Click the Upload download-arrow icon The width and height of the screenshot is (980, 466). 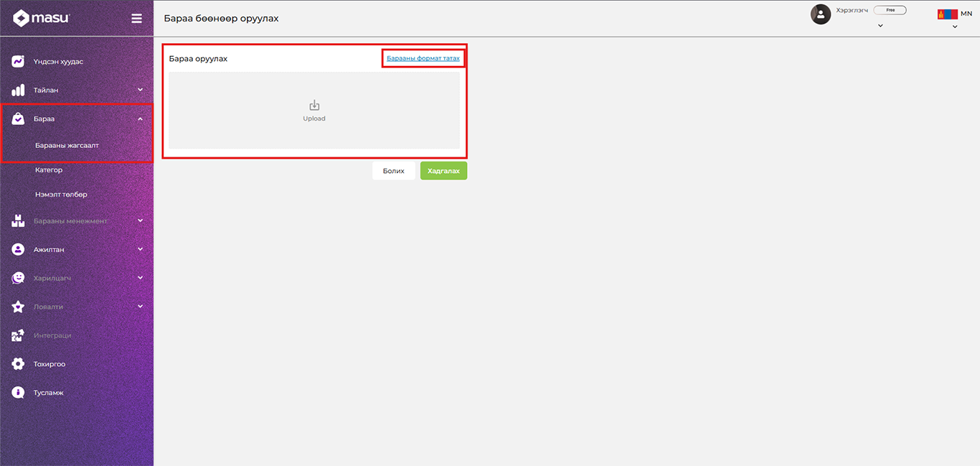[x=314, y=106]
